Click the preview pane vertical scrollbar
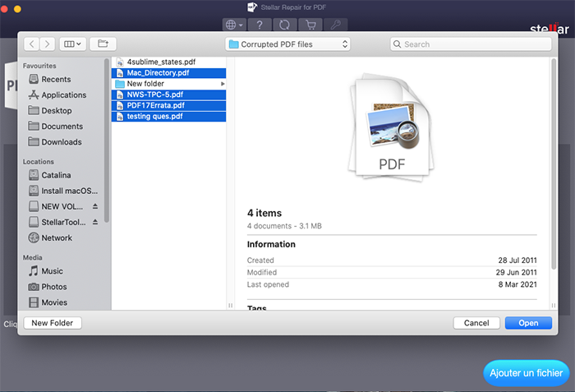This screenshot has height=392, width=575. tap(554, 164)
